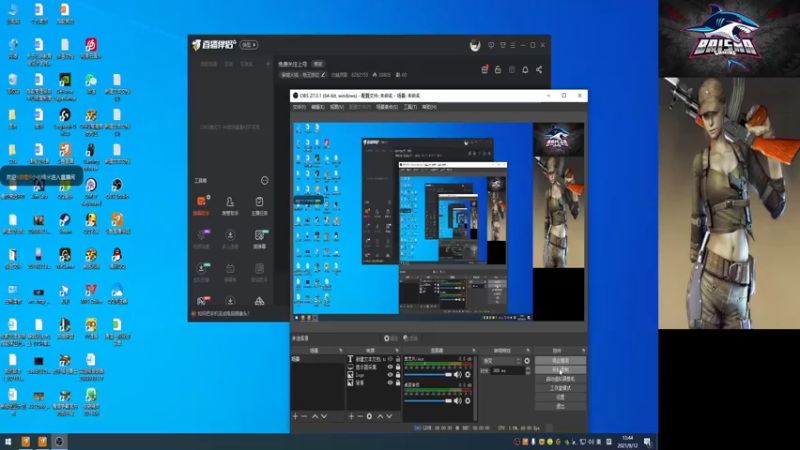This screenshot has width=800, height=450.
Task: Hide the text document source with eye icon
Action: pyautogui.click(x=390, y=359)
